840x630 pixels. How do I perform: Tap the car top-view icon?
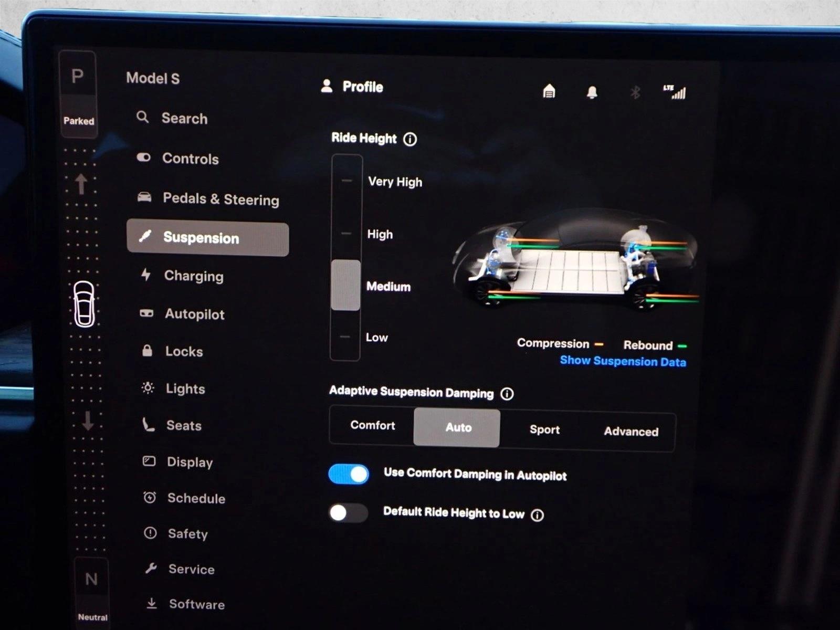click(x=84, y=304)
